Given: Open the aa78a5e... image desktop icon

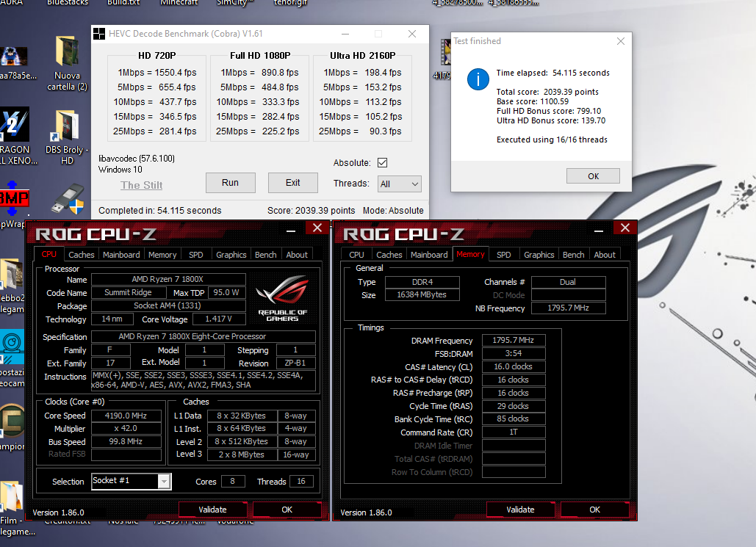Looking at the screenshot, I should click(x=13, y=57).
